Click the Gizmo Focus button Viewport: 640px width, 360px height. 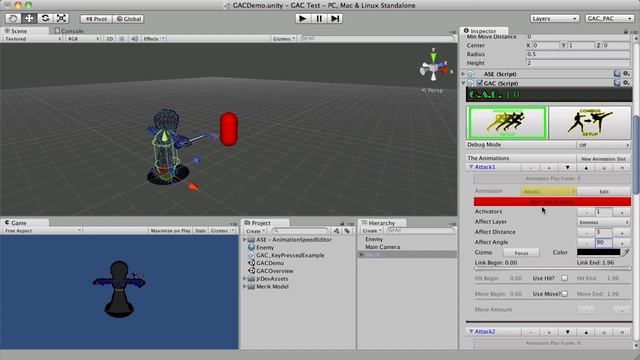point(521,253)
